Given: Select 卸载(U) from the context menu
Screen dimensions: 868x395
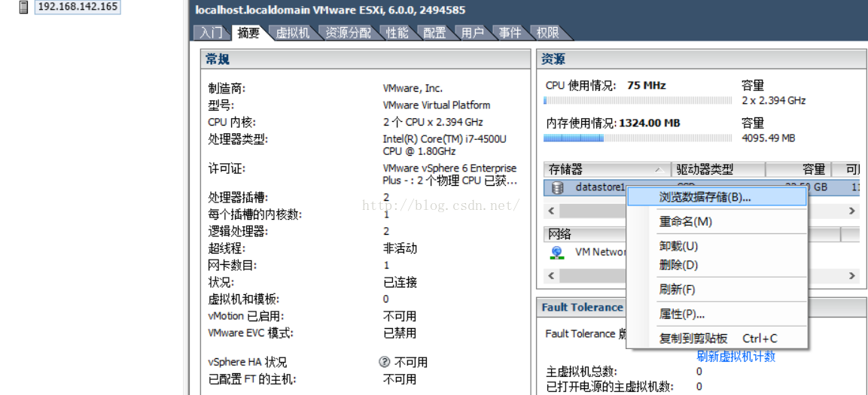Looking at the screenshot, I should click(x=678, y=246).
